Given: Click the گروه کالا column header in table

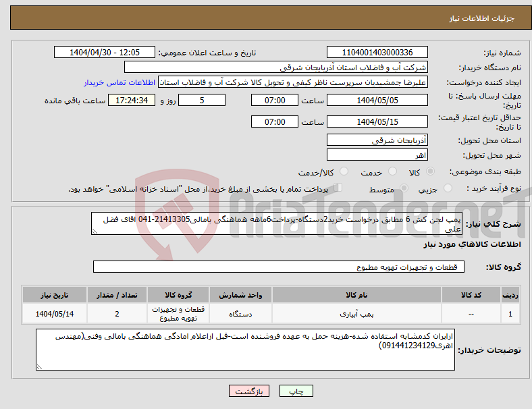Looking at the screenshot, I should coord(178,295).
